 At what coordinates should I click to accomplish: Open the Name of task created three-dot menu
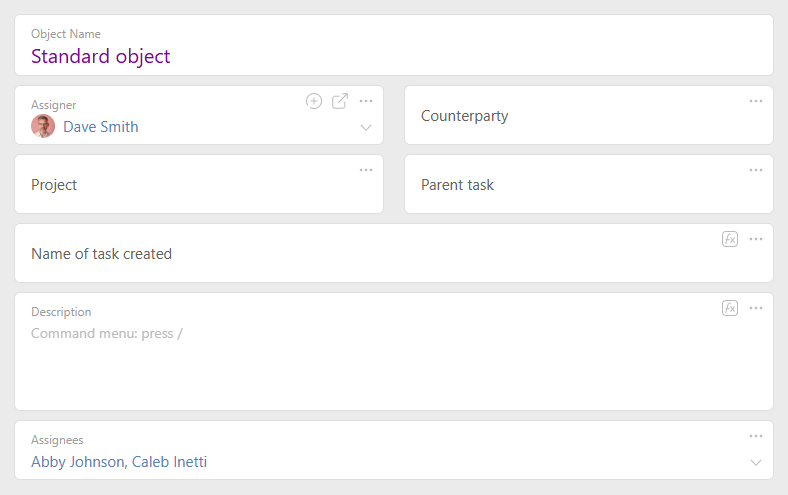pyautogui.click(x=756, y=239)
